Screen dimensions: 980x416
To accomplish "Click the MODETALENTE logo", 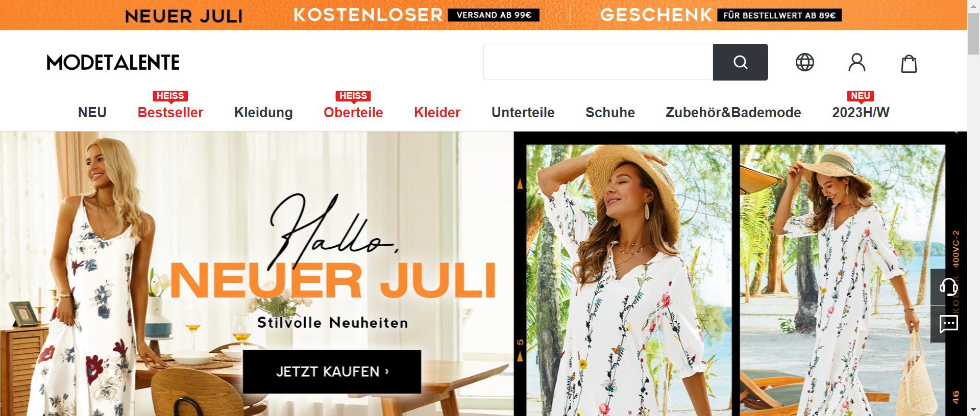I will click(113, 63).
